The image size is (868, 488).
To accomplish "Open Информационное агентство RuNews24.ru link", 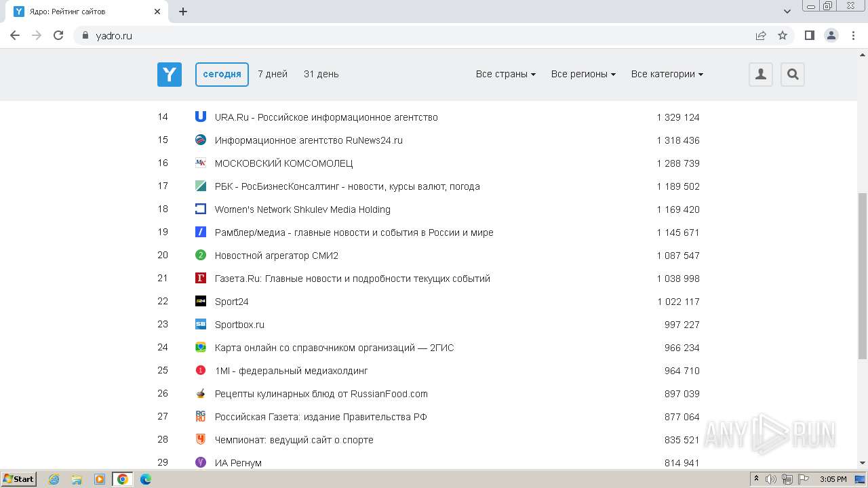I will tap(309, 140).
